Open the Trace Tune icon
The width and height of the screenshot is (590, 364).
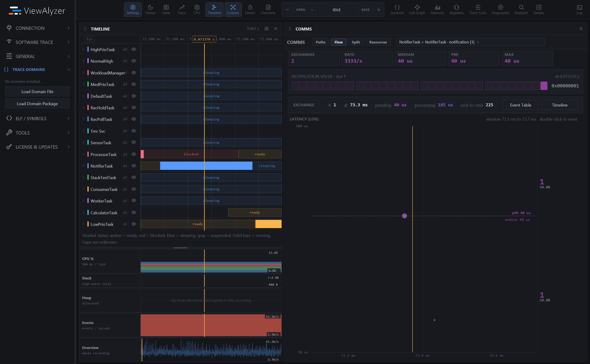pos(478,10)
